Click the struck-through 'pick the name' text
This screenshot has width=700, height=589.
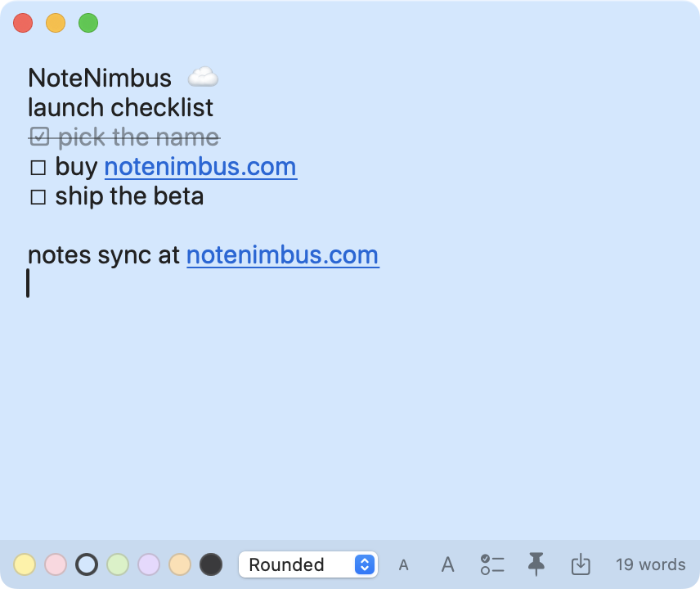click(x=139, y=137)
